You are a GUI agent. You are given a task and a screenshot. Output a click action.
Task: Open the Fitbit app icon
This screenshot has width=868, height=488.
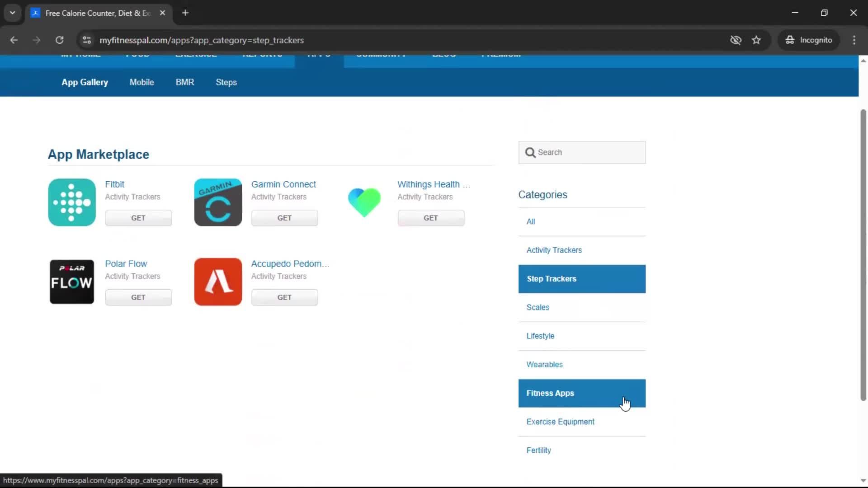72,202
